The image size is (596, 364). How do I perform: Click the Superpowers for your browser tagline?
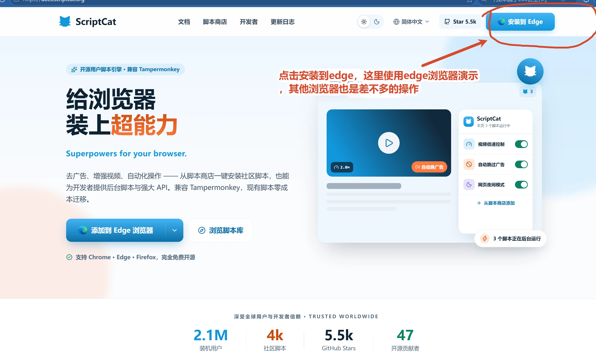point(126,154)
